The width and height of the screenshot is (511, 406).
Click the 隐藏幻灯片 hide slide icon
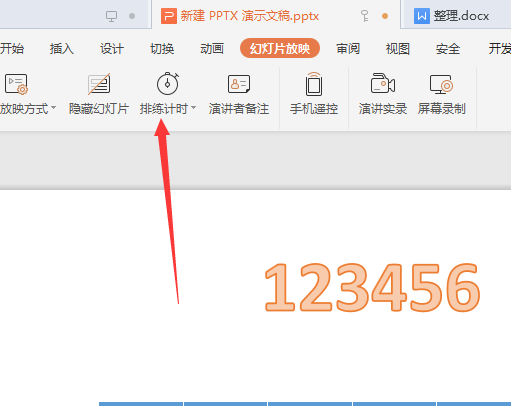point(99,84)
